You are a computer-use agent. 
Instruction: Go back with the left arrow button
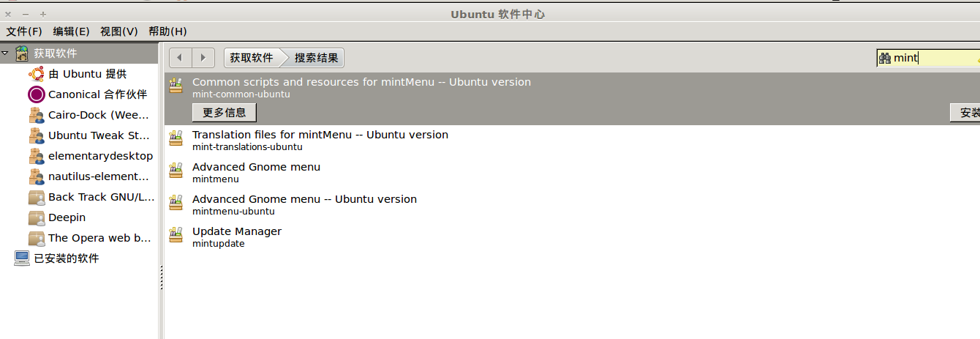click(181, 58)
